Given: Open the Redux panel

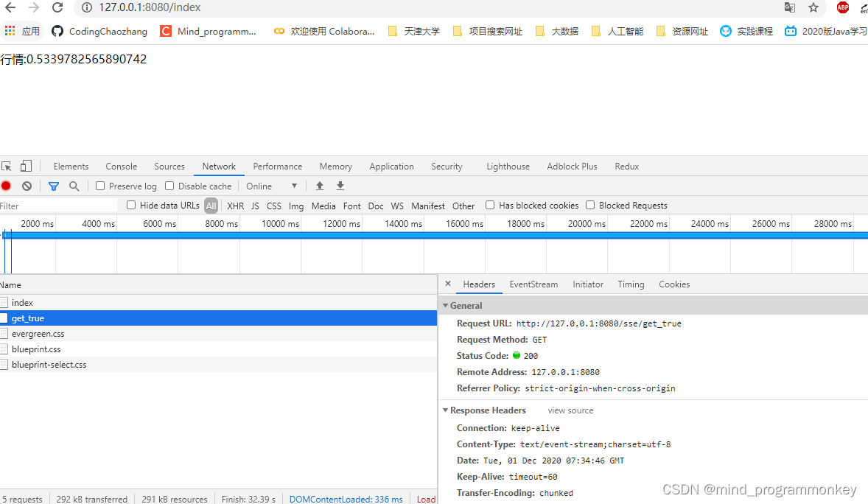Looking at the screenshot, I should [x=626, y=166].
